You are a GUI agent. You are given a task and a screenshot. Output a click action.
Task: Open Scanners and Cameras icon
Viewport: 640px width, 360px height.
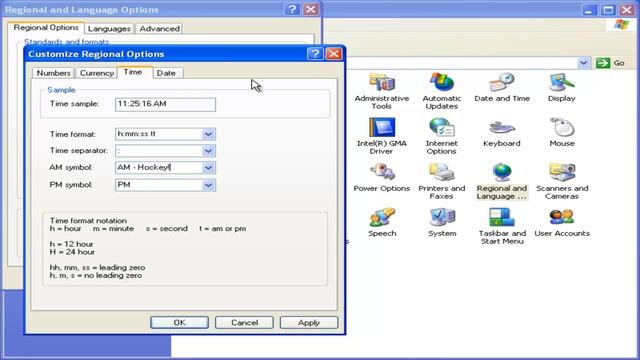tap(562, 172)
